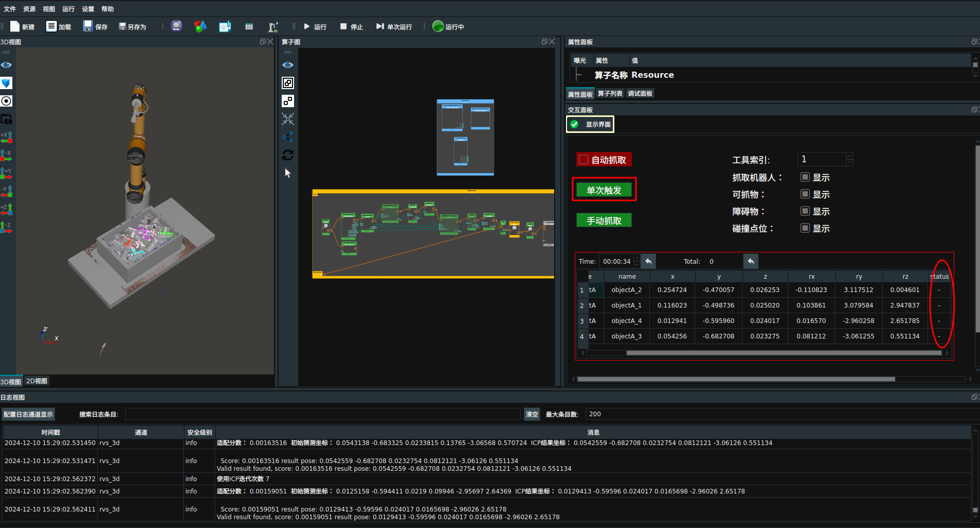Image resolution: width=980 pixels, height=528 pixels.
Task: Enable the 自动抓取 checkbox
Action: pyautogui.click(x=583, y=160)
